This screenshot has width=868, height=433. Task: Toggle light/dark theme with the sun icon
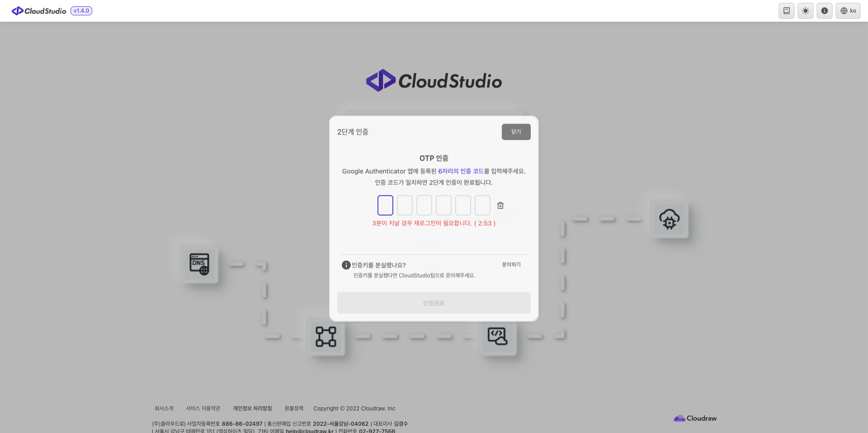tap(806, 11)
